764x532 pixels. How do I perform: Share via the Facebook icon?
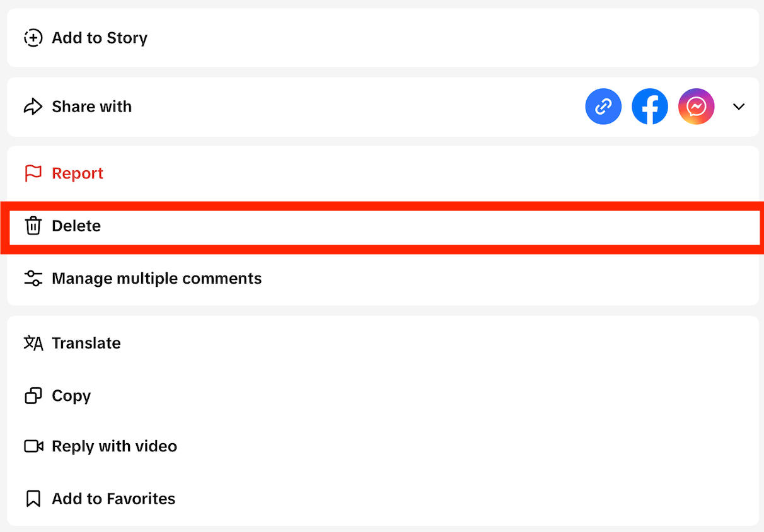tap(650, 107)
